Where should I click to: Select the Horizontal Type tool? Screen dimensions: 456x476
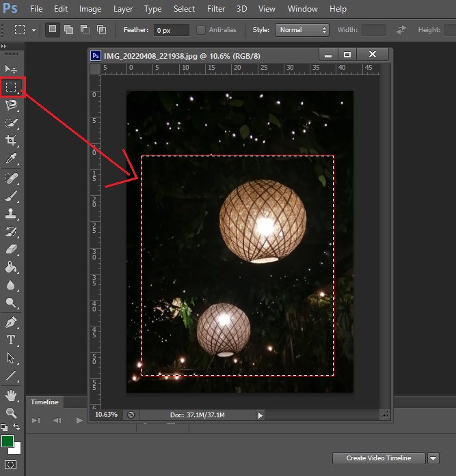pos(11,340)
